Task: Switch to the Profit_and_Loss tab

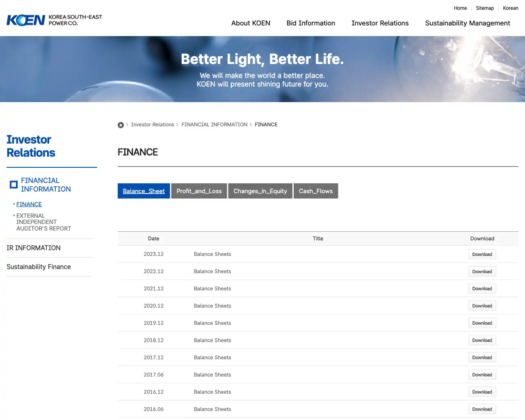Action: click(x=199, y=191)
